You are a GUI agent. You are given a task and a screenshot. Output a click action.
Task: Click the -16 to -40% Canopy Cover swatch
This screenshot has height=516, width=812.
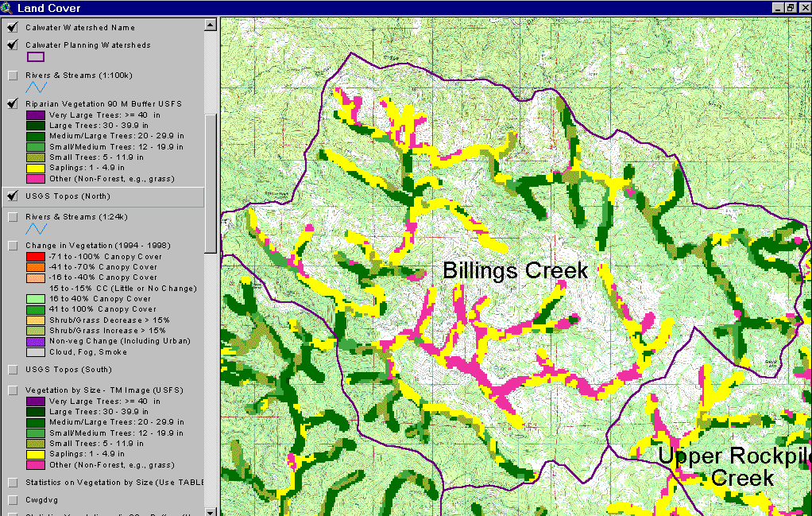click(x=35, y=277)
